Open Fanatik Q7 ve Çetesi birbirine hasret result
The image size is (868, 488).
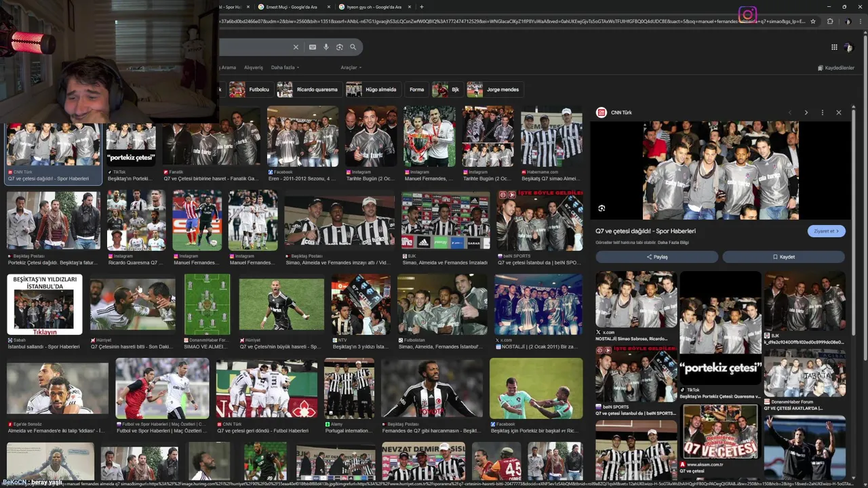point(211,145)
